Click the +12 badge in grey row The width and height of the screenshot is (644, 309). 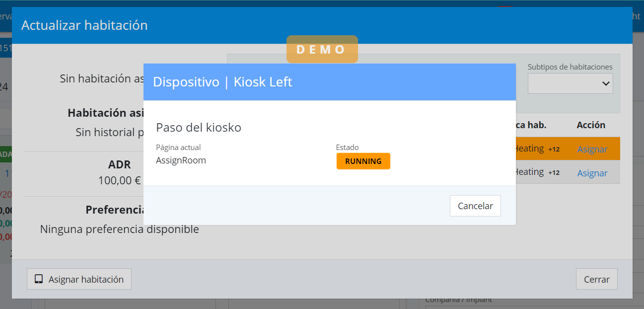[554, 173]
